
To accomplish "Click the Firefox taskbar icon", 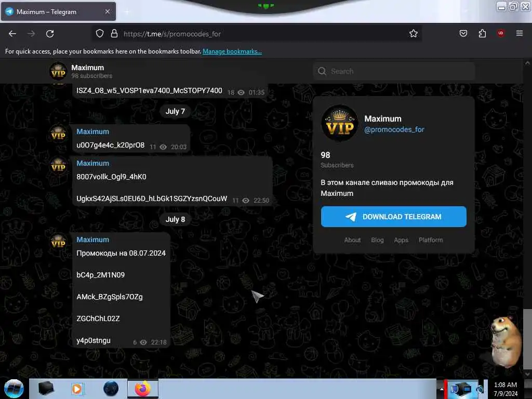I will pyautogui.click(x=143, y=389).
